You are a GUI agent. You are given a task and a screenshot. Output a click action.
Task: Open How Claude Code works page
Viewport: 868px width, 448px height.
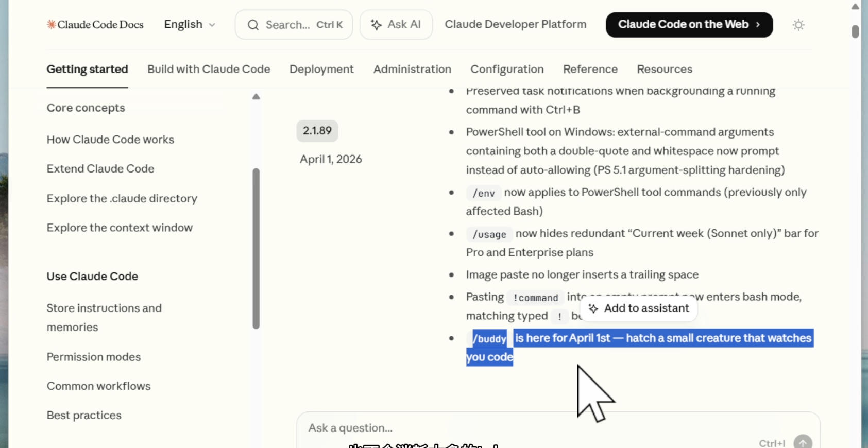point(110,140)
